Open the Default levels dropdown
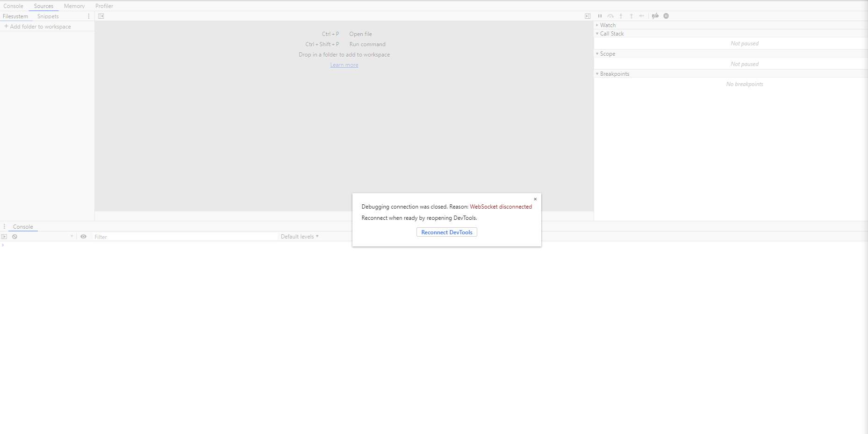The width and height of the screenshot is (868, 434). 300,237
